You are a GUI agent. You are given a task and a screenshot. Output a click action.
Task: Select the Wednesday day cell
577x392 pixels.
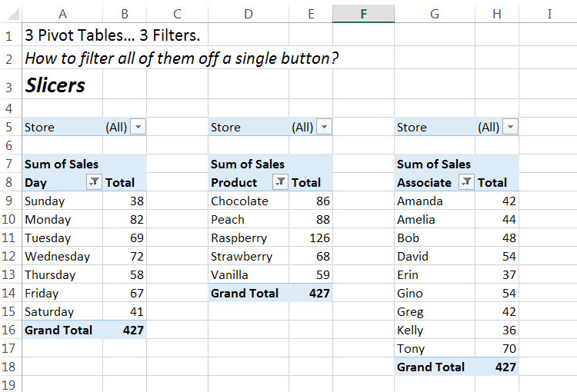point(57,257)
